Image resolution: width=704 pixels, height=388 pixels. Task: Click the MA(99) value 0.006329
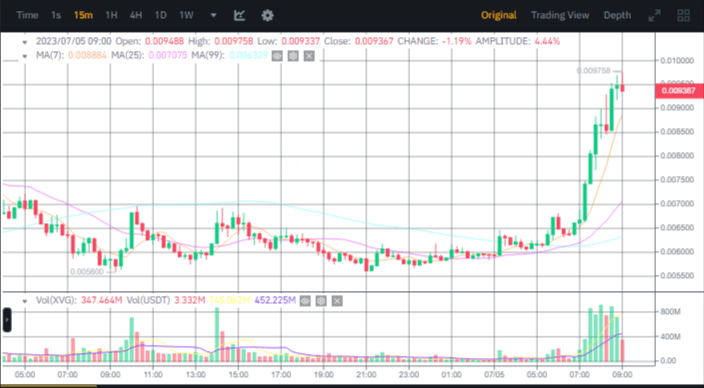pos(248,56)
